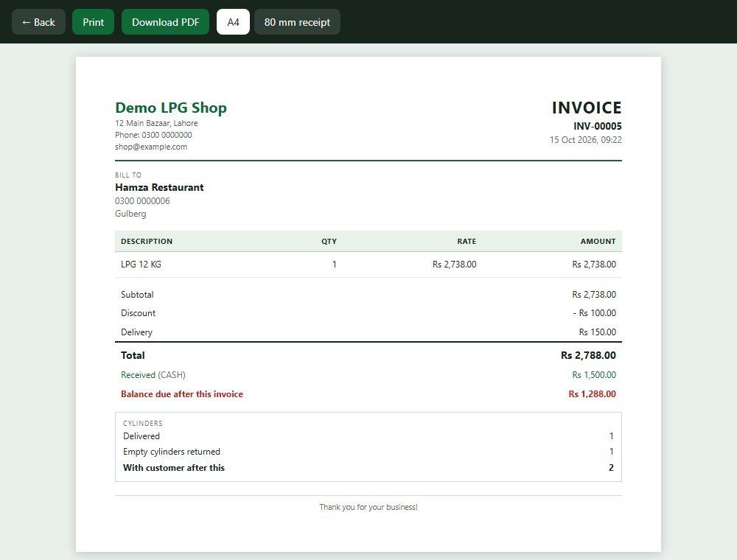Switch to 80 mm receipt layout
737x560 pixels.
pos(297,22)
